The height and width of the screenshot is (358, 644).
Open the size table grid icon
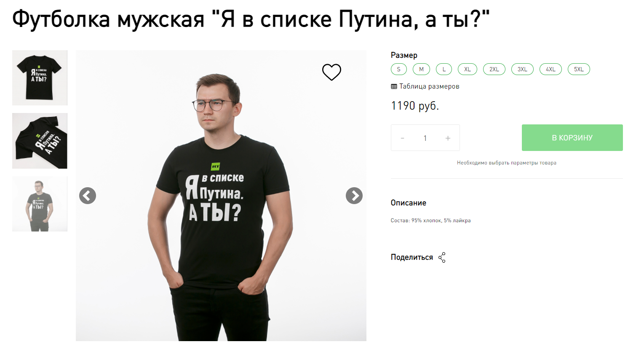(x=394, y=86)
